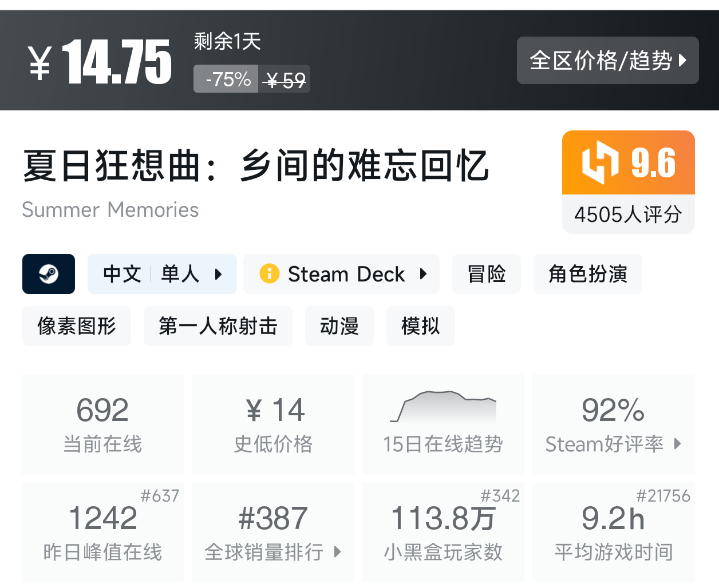Select the 模拟 tag

421,326
